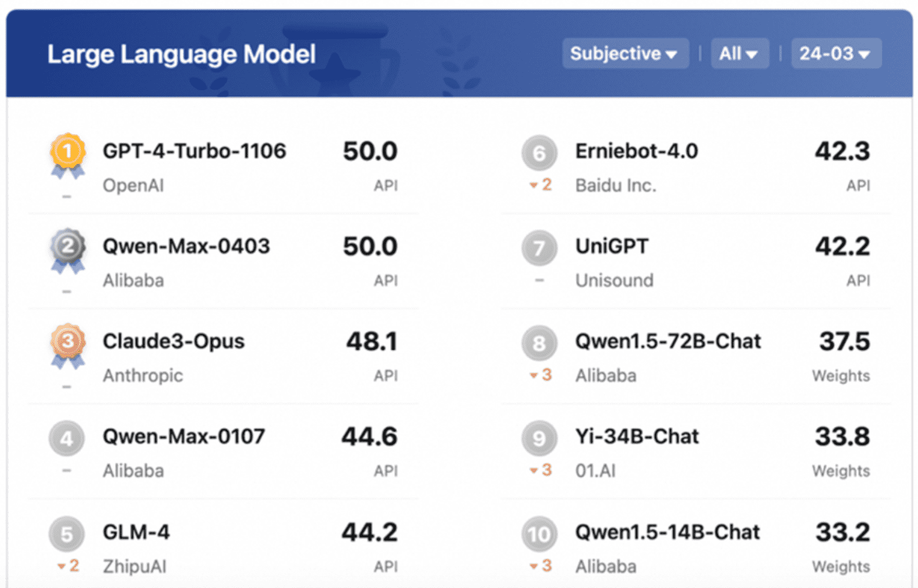Click the 42.2 score value
The image size is (918, 588).
[x=842, y=246]
